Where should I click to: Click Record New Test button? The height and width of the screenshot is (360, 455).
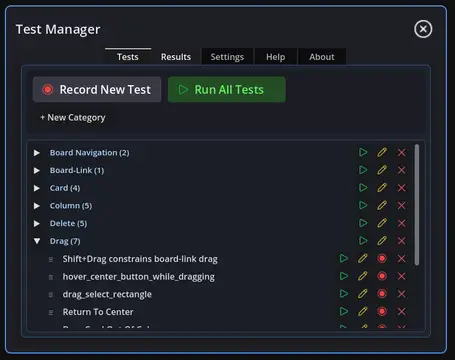pos(97,90)
